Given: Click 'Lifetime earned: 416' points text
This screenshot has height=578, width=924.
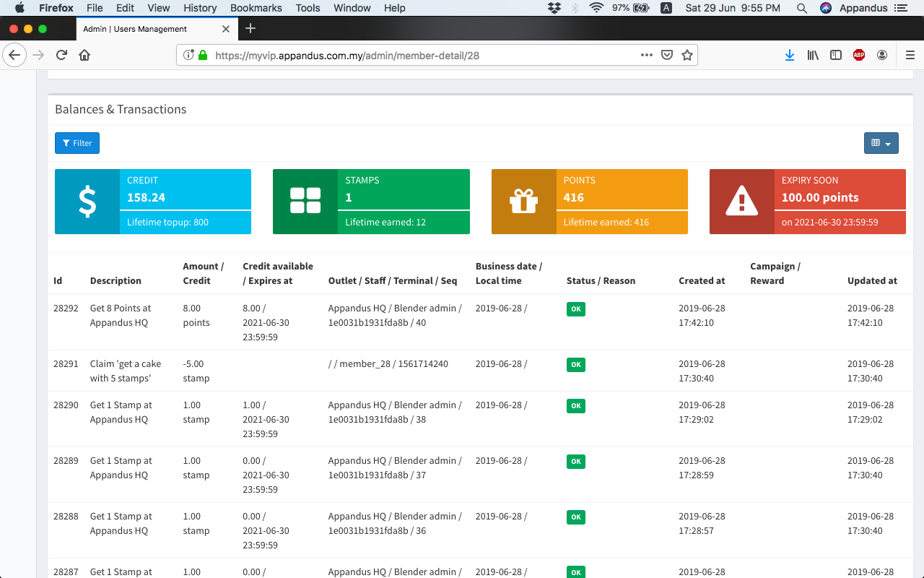Looking at the screenshot, I should 606,222.
